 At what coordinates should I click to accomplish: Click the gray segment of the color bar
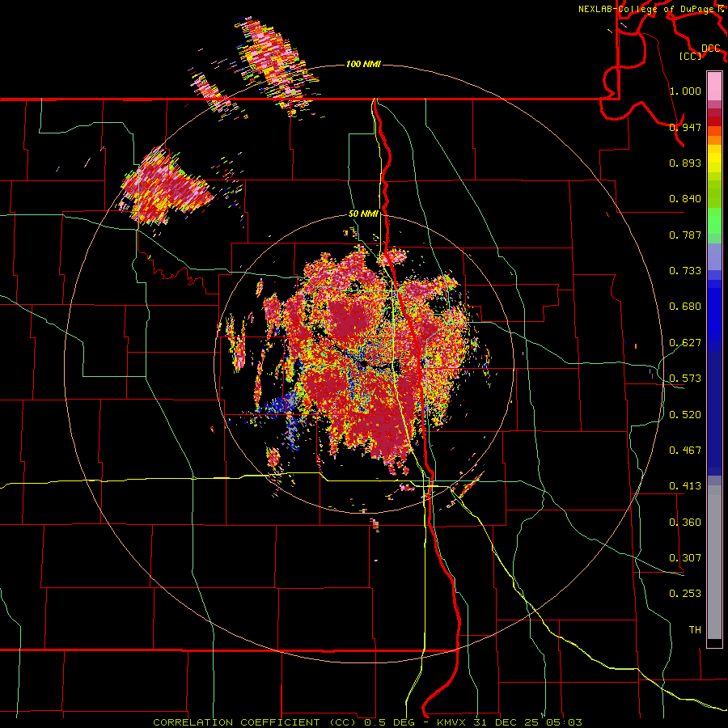714,562
